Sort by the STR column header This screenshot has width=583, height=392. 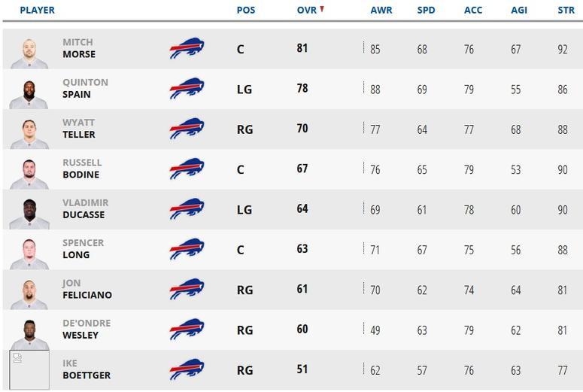coord(566,10)
